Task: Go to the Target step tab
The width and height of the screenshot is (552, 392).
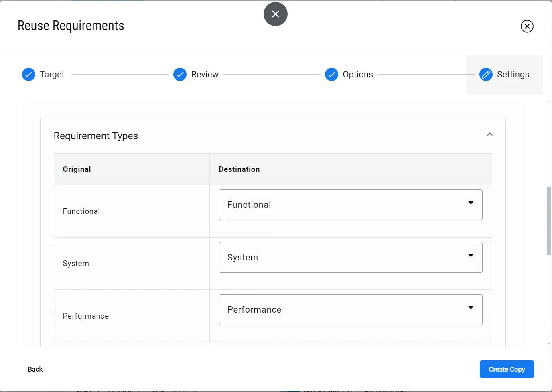Action: pos(52,74)
